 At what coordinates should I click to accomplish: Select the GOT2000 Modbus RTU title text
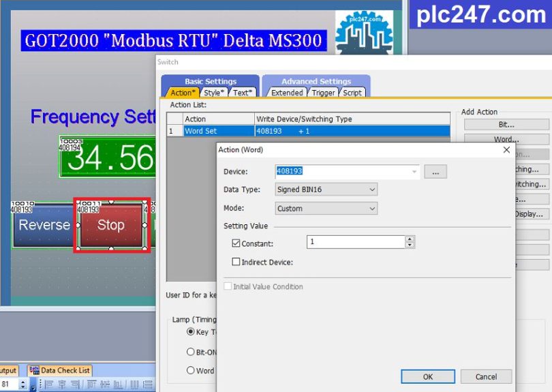(174, 40)
